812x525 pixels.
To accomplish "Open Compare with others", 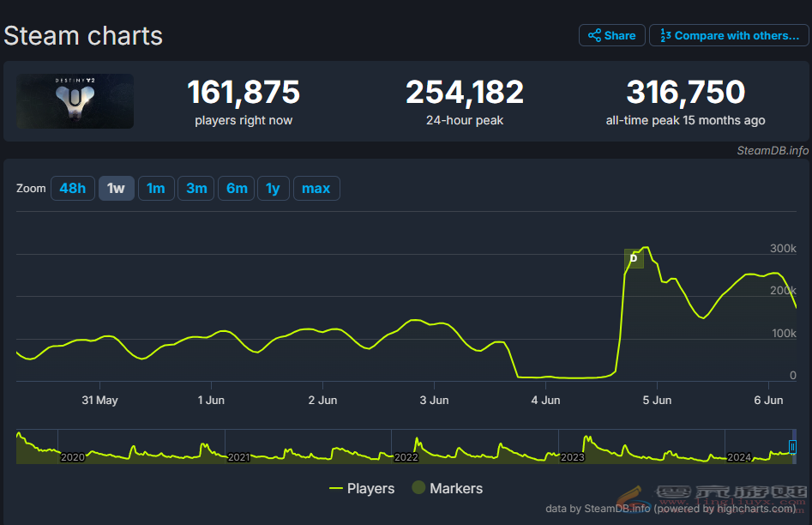I will click(728, 35).
